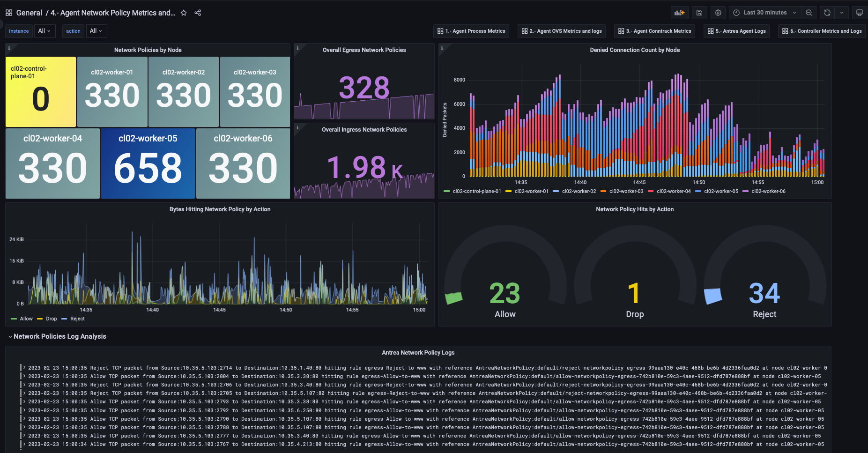This screenshot has width=868, height=453.
Task: Enable TV cycle view via the monitor icon
Action: pyautogui.click(x=859, y=13)
